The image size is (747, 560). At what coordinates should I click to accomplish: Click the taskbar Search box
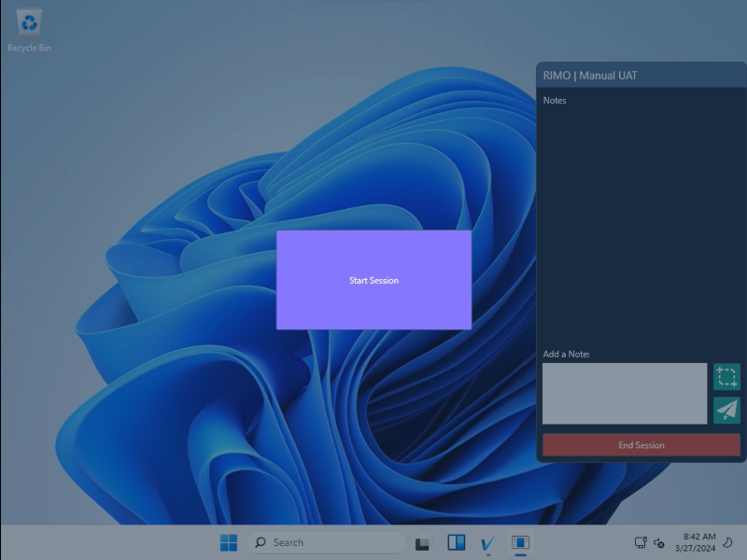coord(327,542)
